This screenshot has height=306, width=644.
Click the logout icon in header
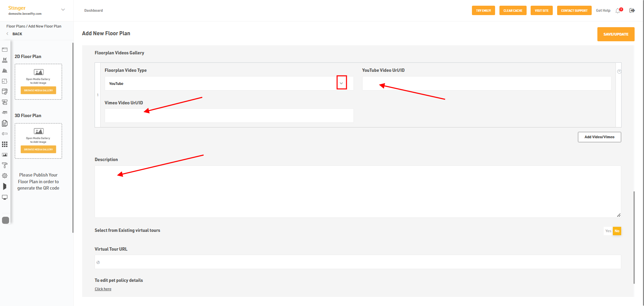[x=632, y=10]
